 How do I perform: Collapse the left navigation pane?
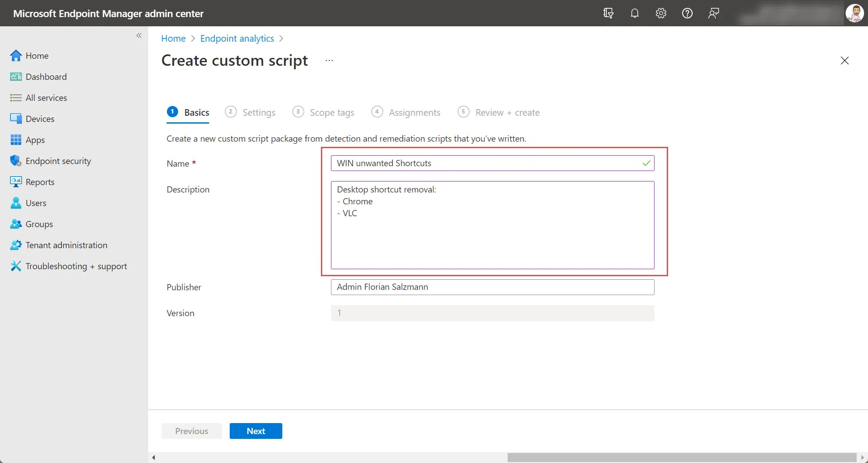(139, 36)
